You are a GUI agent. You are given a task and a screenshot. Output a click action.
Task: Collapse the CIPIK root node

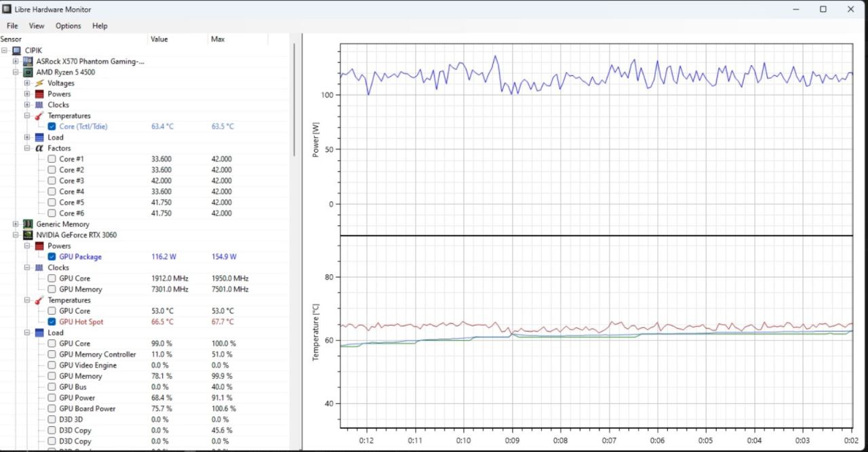pyautogui.click(x=4, y=50)
